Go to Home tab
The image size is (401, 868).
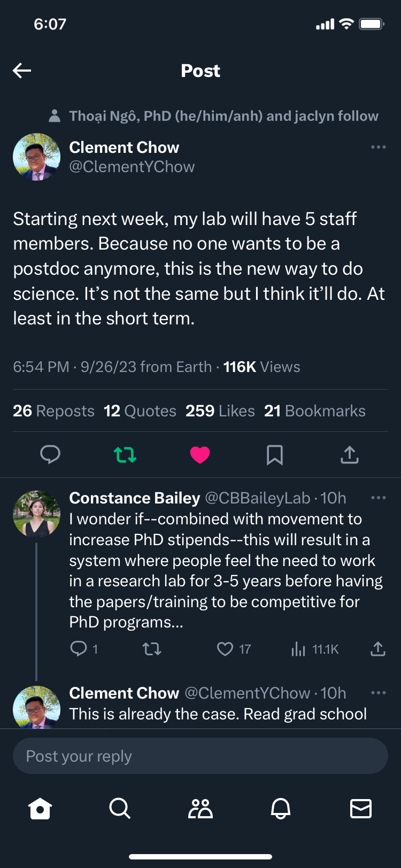click(x=40, y=809)
